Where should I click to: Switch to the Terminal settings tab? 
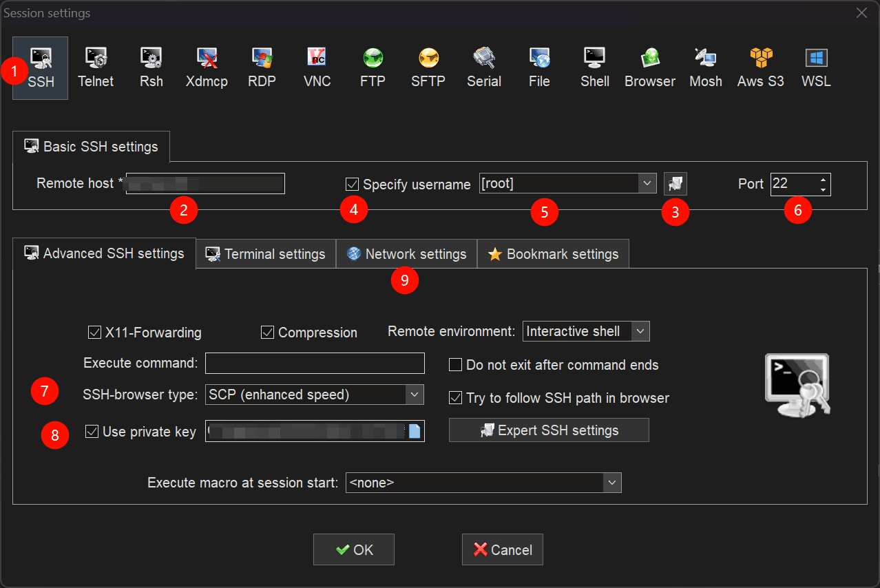point(266,254)
